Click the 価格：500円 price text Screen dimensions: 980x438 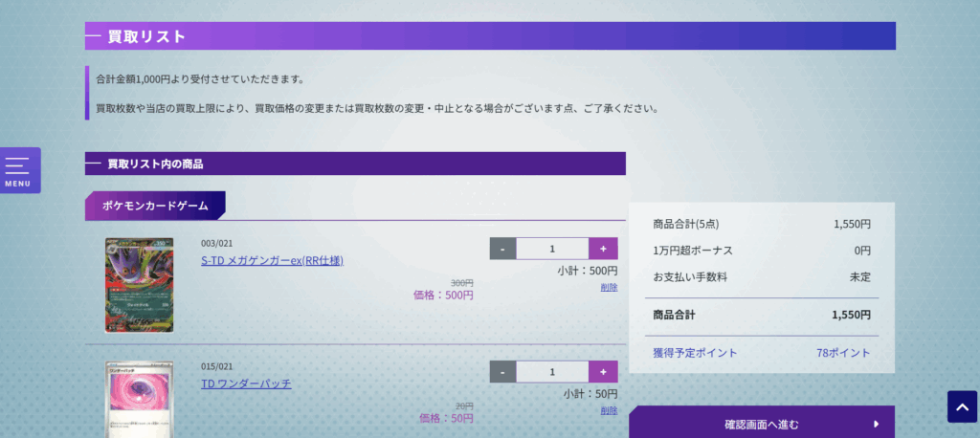click(443, 295)
